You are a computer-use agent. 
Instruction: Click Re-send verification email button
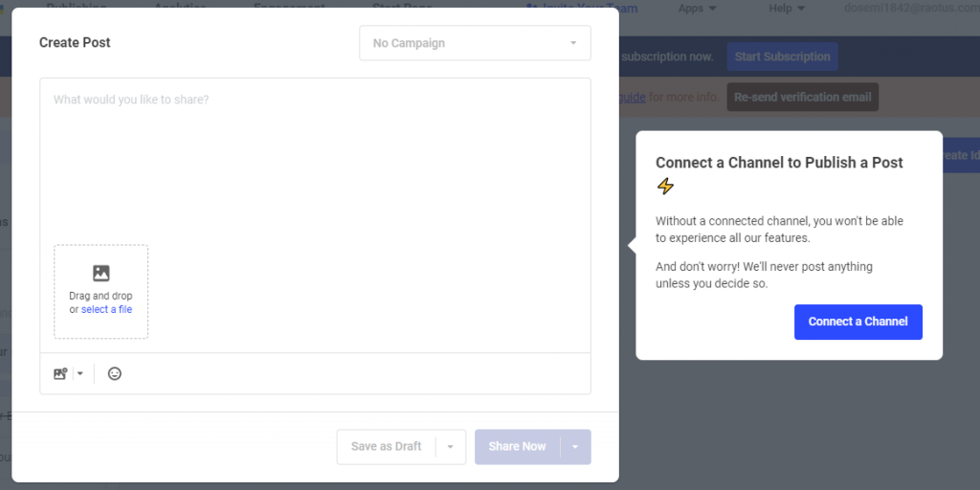tap(803, 98)
